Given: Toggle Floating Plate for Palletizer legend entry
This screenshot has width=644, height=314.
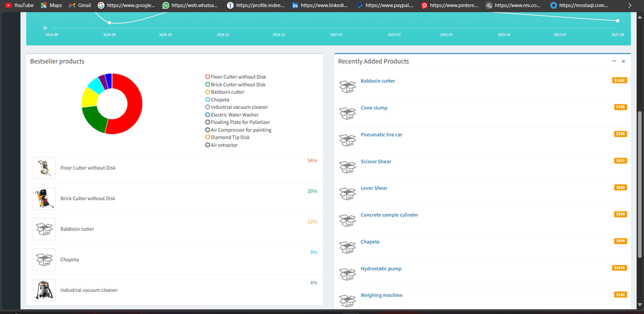Looking at the screenshot, I should click(237, 122).
